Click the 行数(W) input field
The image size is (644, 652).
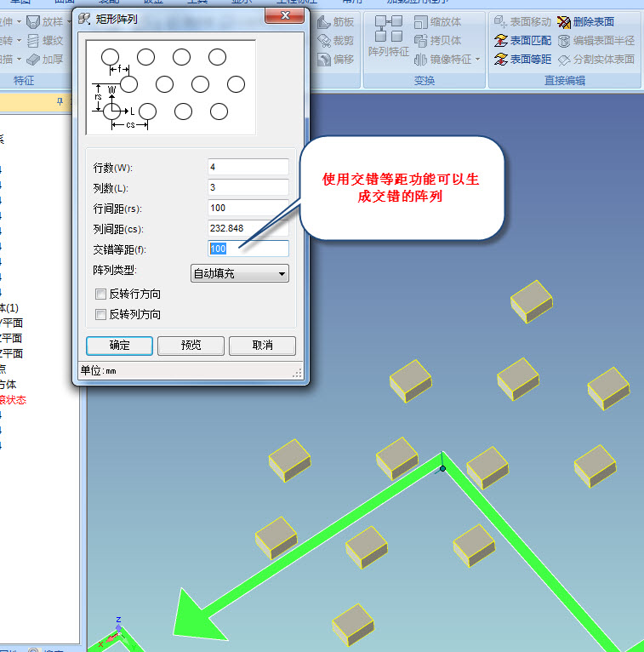click(x=248, y=168)
